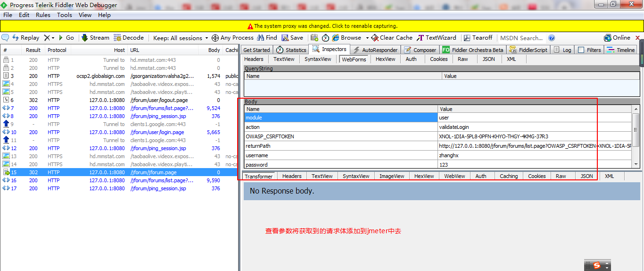
Task: Switch to Composer tab
Action: (420, 50)
